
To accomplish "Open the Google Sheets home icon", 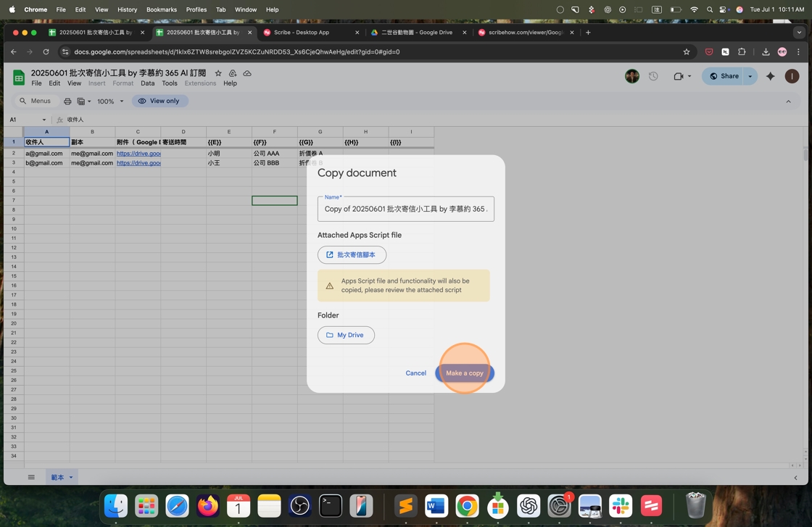I will 19,78.
